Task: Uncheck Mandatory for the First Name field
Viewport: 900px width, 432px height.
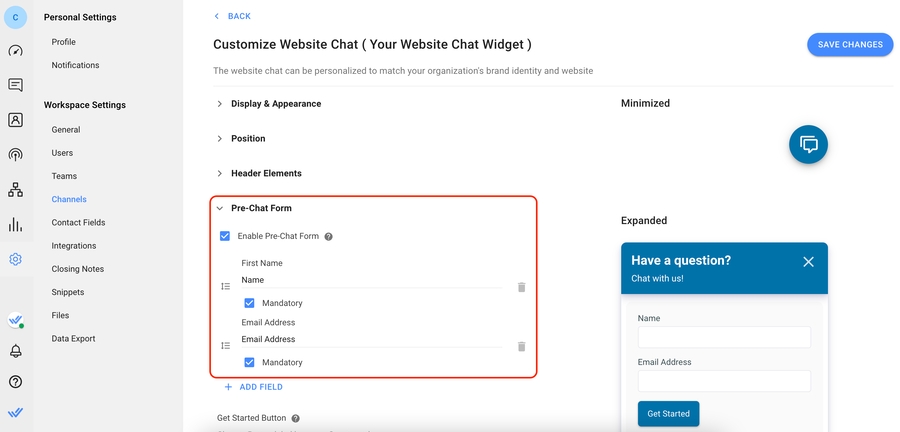Action: [249, 303]
